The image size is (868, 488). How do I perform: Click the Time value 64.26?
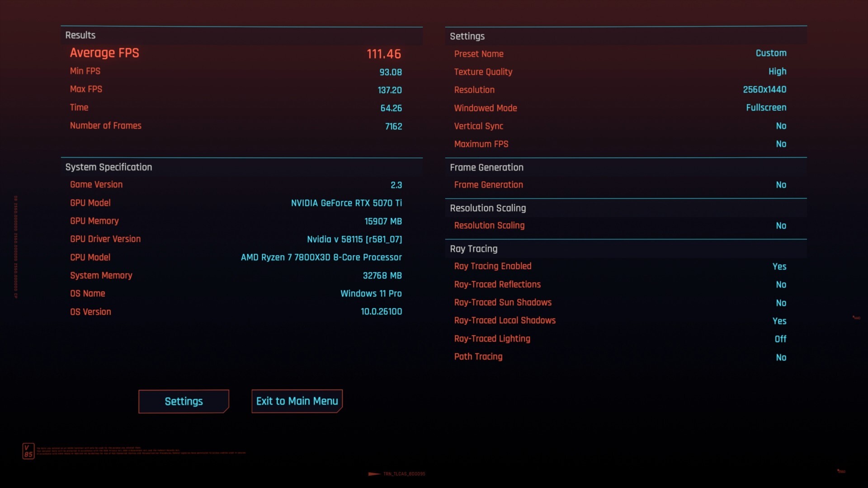pos(391,108)
